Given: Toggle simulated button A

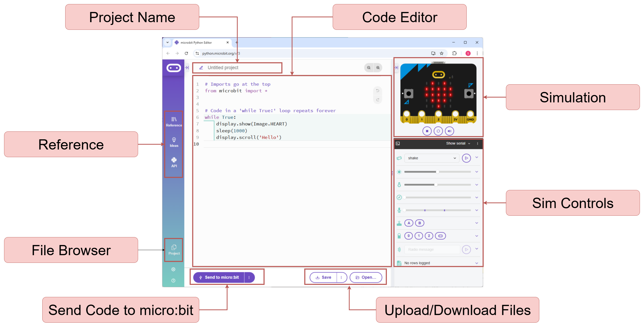Looking at the screenshot, I should (409, 223).
